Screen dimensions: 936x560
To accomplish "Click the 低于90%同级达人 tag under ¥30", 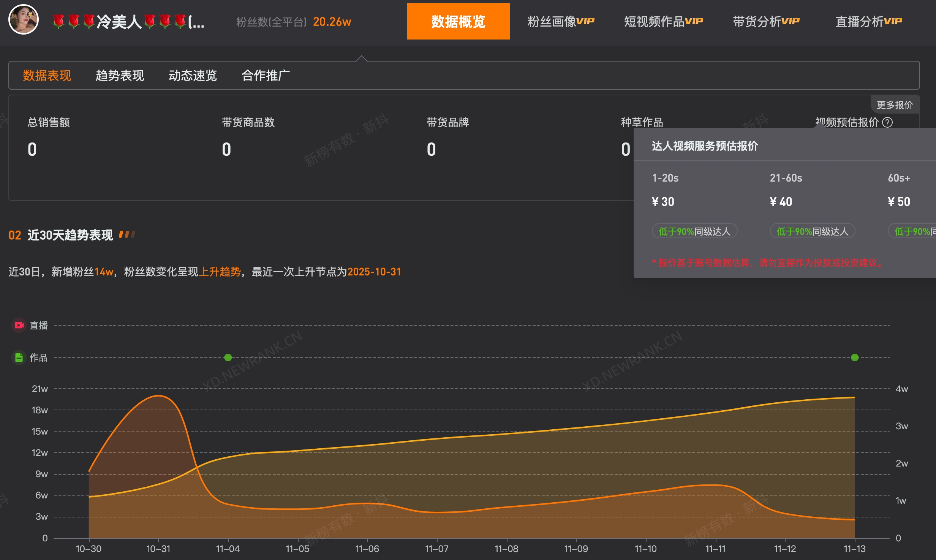I will coord(694,231).
